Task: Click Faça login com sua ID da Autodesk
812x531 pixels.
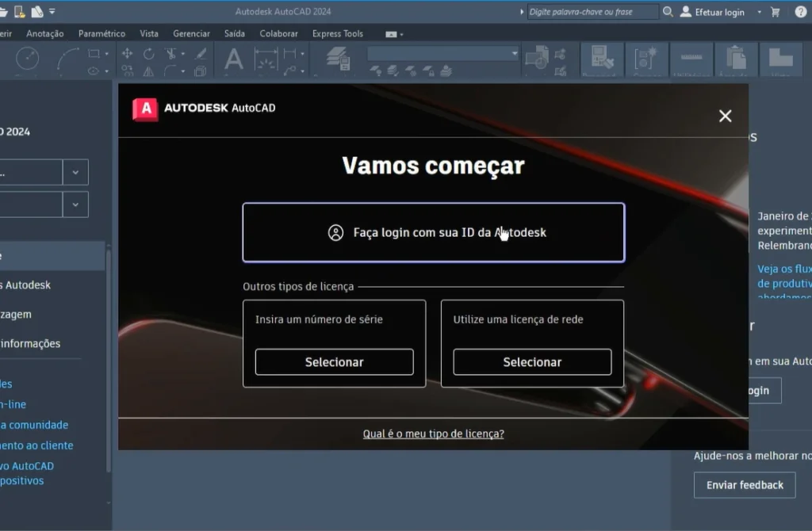Action: tap(434, 232)
